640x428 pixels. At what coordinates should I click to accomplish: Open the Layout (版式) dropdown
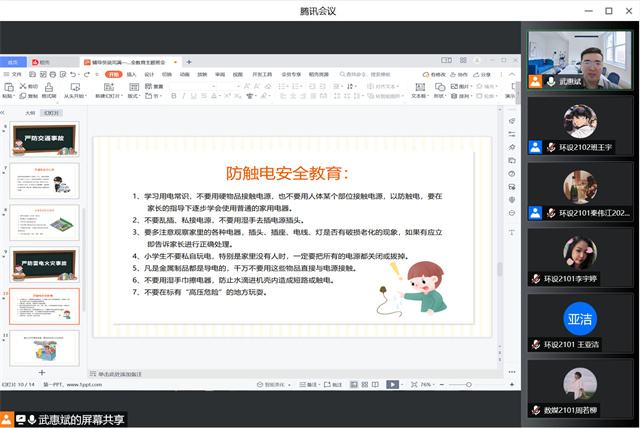pyautogui.click(x=133, y=96)
